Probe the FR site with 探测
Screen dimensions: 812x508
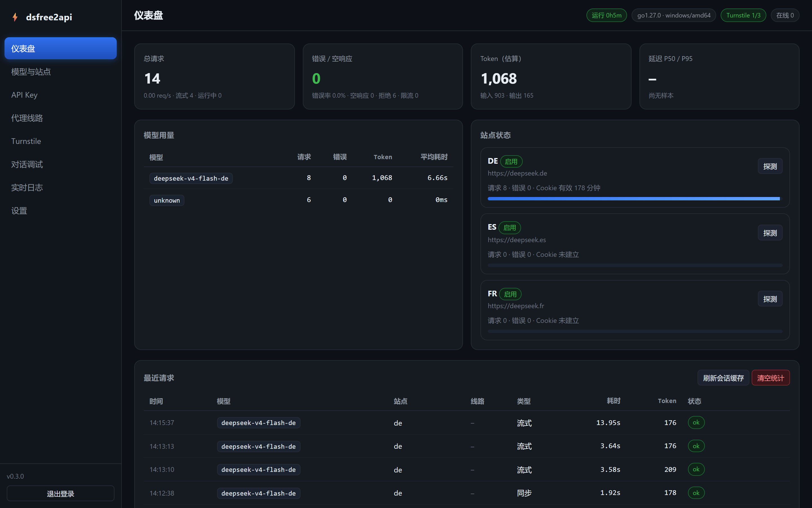[770, 299]
